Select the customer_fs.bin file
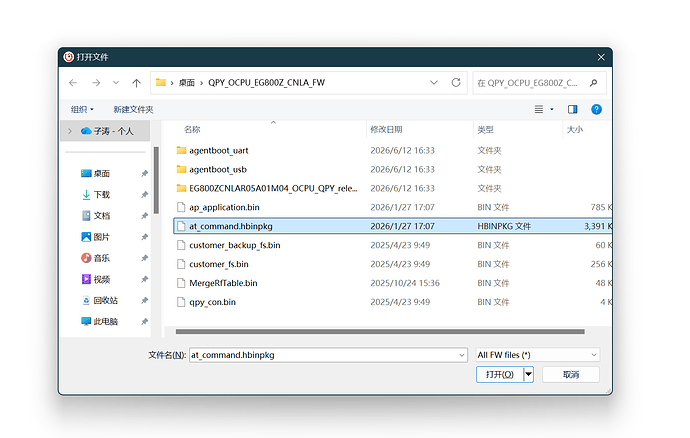This screenshot has width=690, height=438. coord(393,264)
